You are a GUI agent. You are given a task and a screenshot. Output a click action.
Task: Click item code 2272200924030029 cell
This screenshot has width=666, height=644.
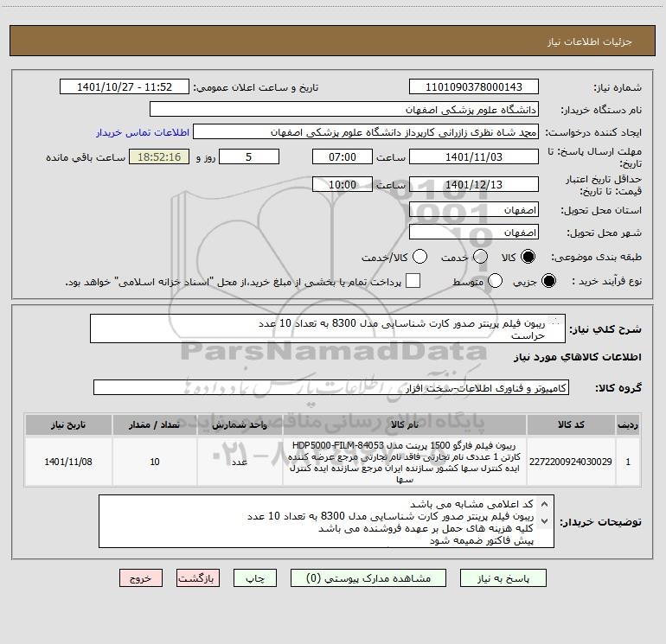pyautogui.click(x=571, y=462)
